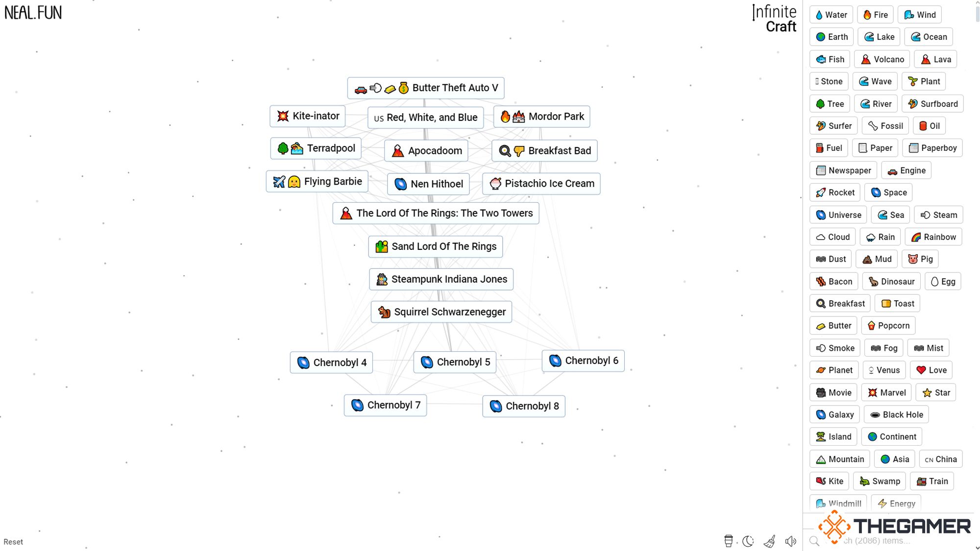Click the Reset link
Viewport: 980px width, 551px height.
(13, 542)
